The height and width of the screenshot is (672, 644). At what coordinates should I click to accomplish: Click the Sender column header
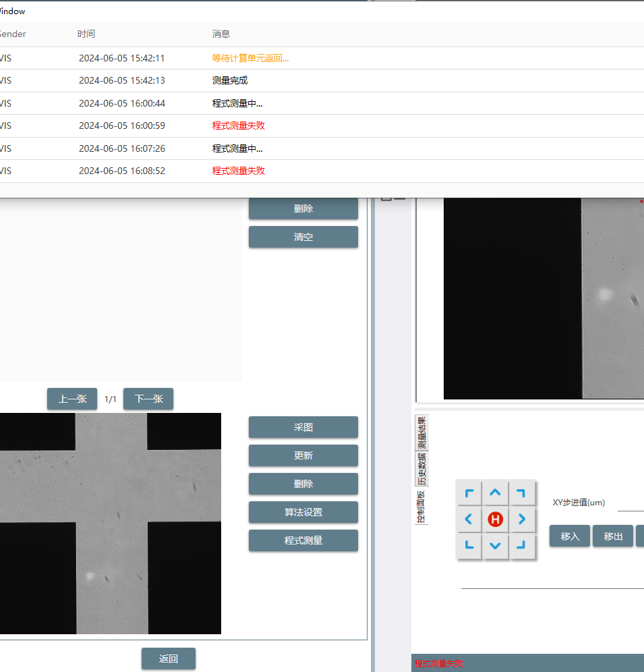pyautogui.click(x=12, y=34)
